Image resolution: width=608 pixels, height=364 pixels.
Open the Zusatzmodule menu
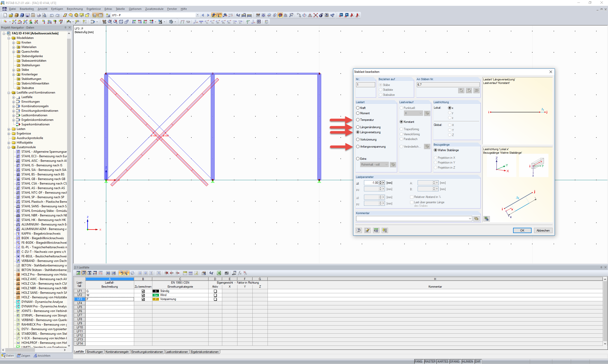coord(154,9)
